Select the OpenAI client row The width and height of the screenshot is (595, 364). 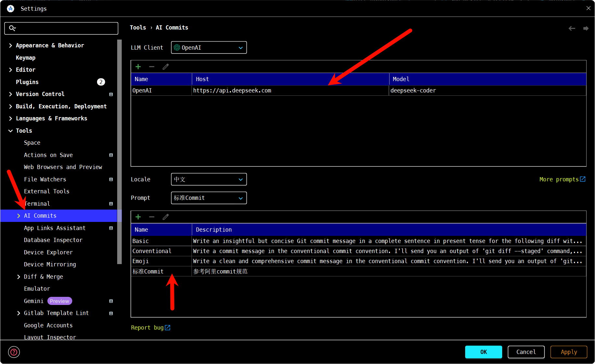click(358, 91)
